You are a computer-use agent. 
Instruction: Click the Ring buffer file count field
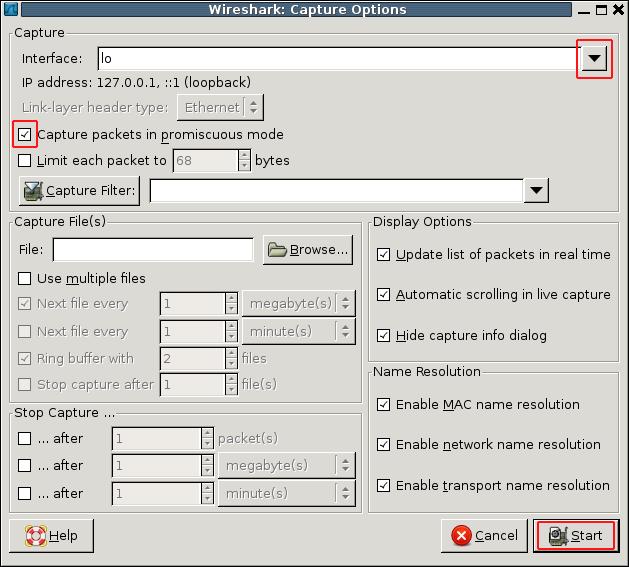[193, 358]
